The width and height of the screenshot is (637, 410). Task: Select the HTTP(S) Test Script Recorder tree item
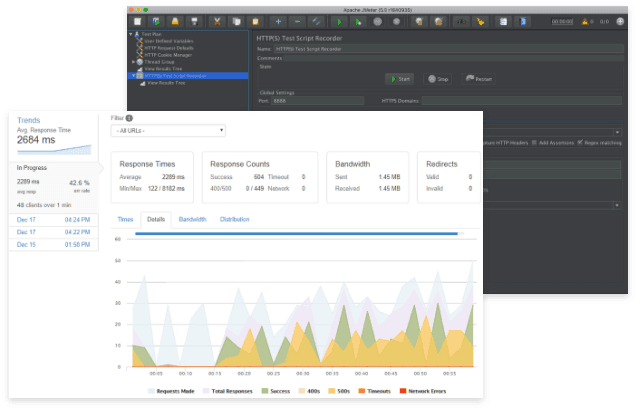tap(176, 76)
